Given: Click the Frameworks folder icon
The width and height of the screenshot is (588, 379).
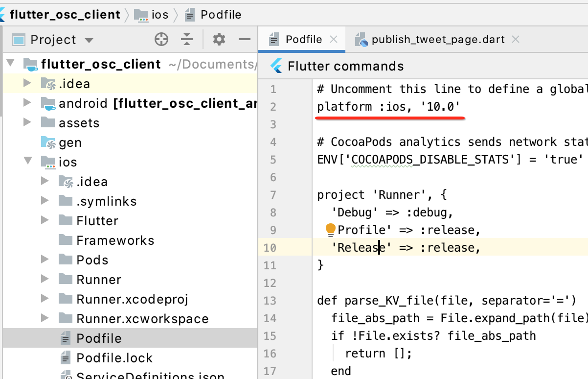Looking at the screenshot, I should [66, 239].
